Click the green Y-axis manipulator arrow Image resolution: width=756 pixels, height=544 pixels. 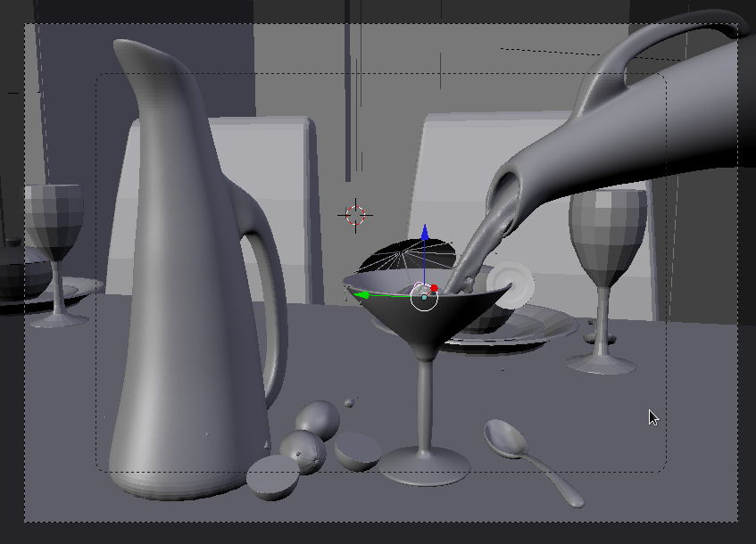[x=361, y=295]
